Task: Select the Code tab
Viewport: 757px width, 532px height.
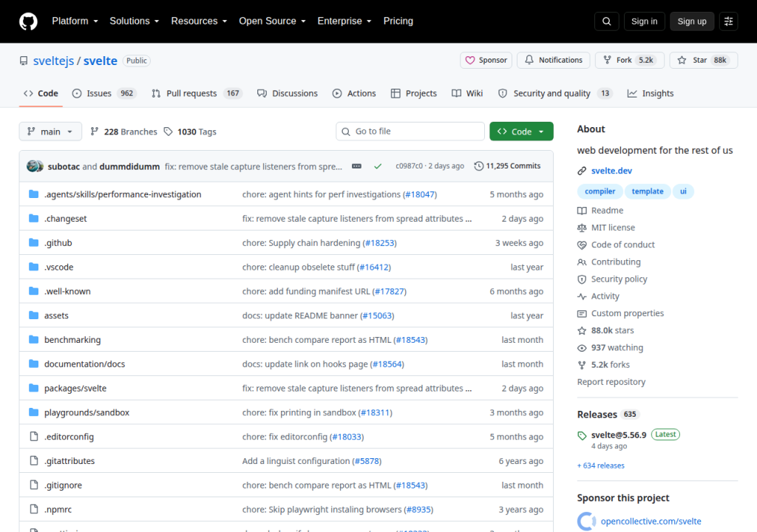Action: [x=41, y=93]
